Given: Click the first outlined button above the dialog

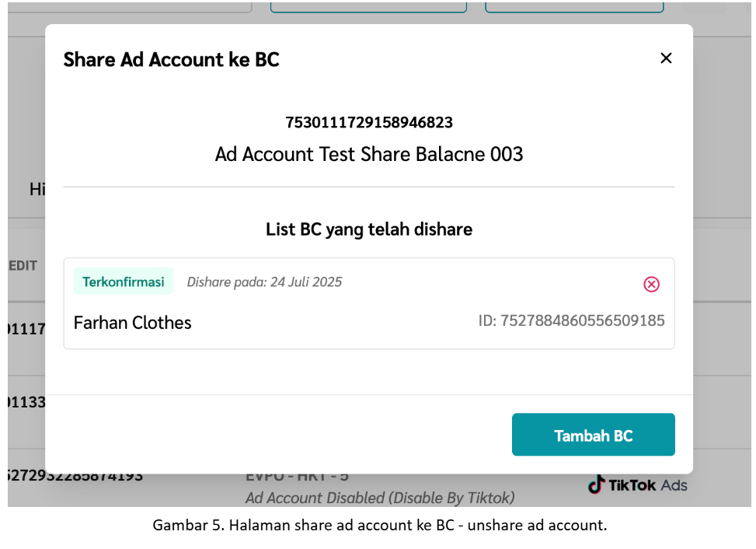Looking at the screenshot, I should point(368,7).
